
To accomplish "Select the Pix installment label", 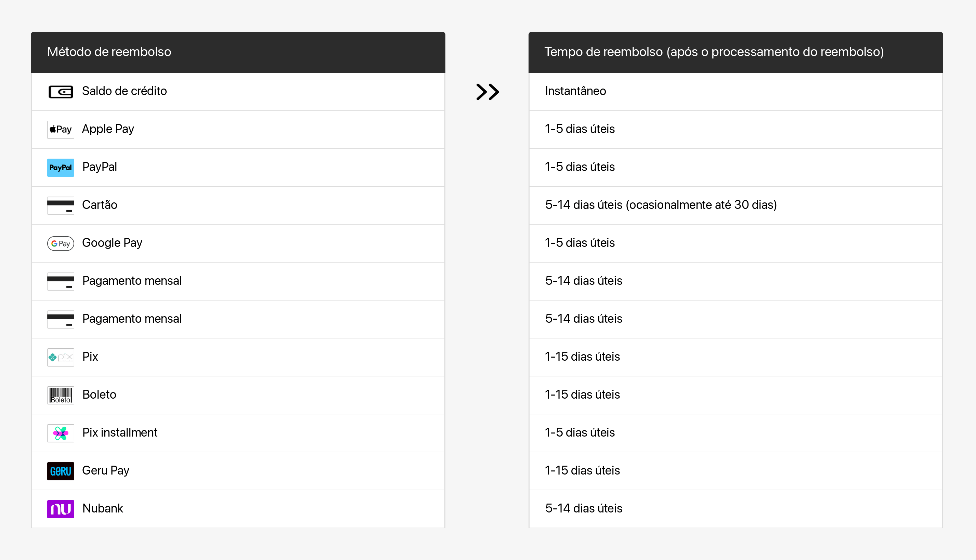I will (x=120, y=432).
